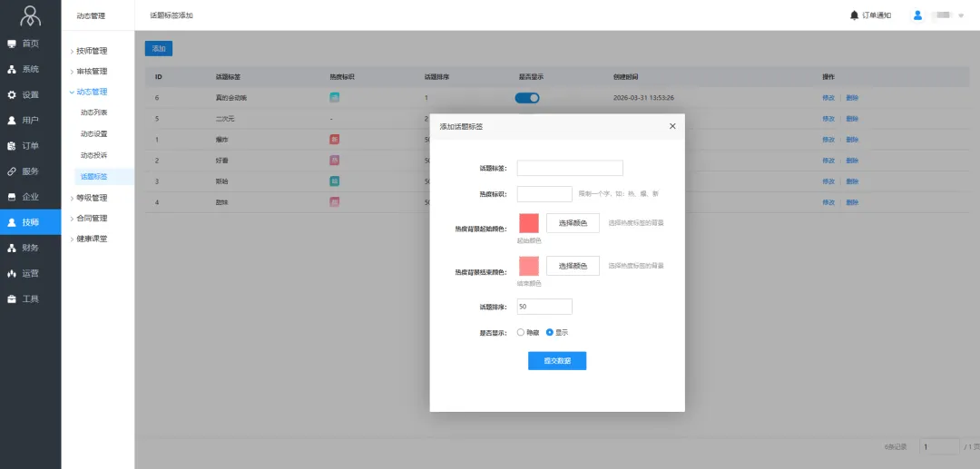Open 设置 gear icon in sidebar
Screen dimensions: 980x469
coord(12,94)
